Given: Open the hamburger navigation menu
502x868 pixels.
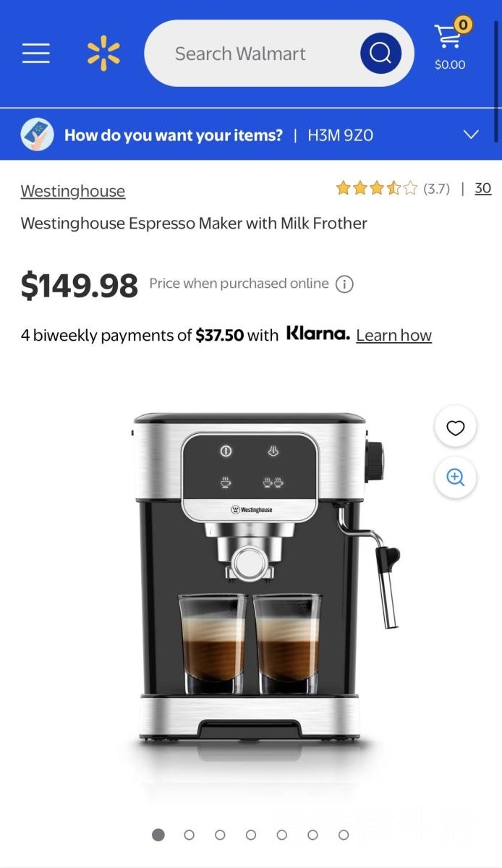Looking at the screenshot, I should tap(35, 54).
